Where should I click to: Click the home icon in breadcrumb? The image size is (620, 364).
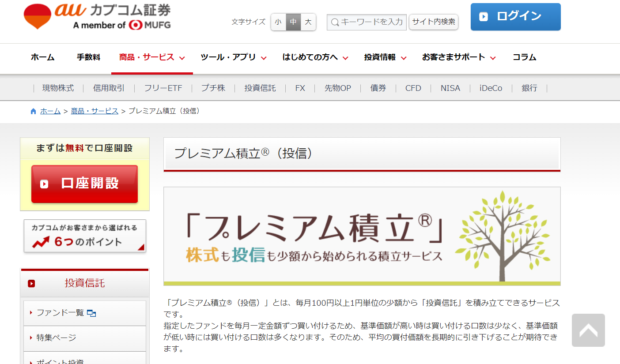click(x=33, y=111)
